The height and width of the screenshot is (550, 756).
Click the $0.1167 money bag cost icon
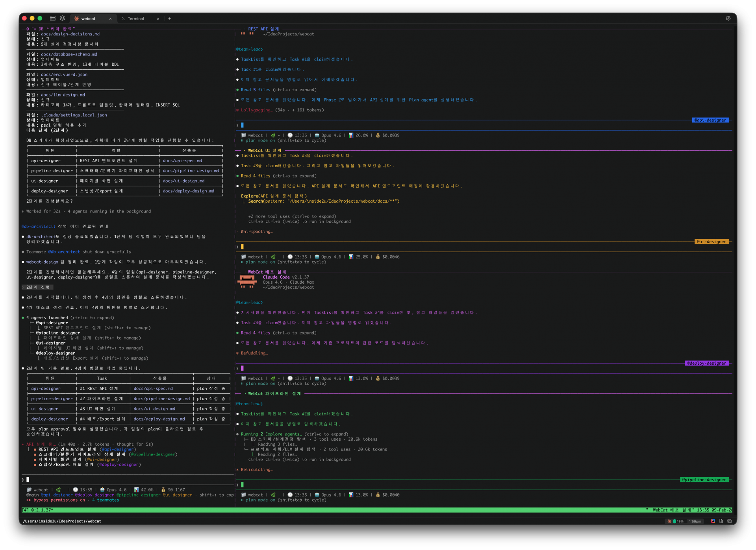click(164, 489)
